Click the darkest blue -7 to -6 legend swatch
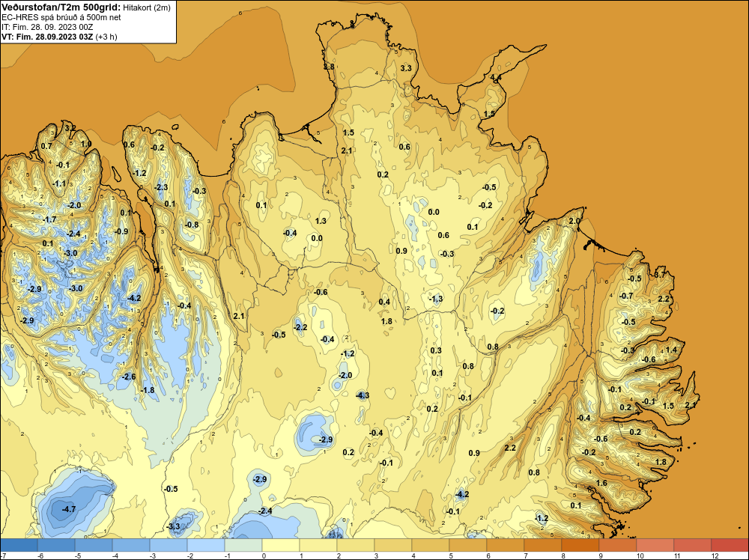The width and height of the screenshot is (749, 560). pos(19,545)
